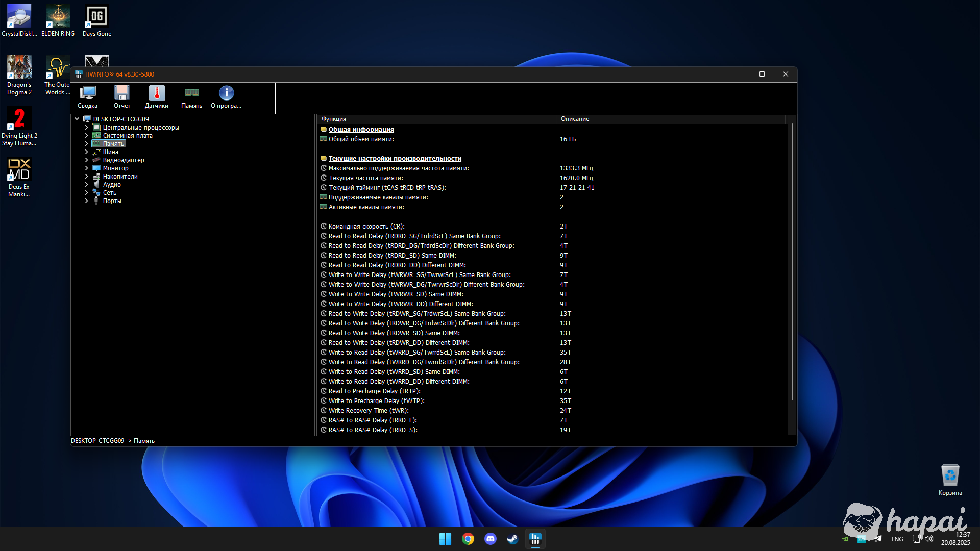Select Системная плата in the tree

[x=128, y=136]
